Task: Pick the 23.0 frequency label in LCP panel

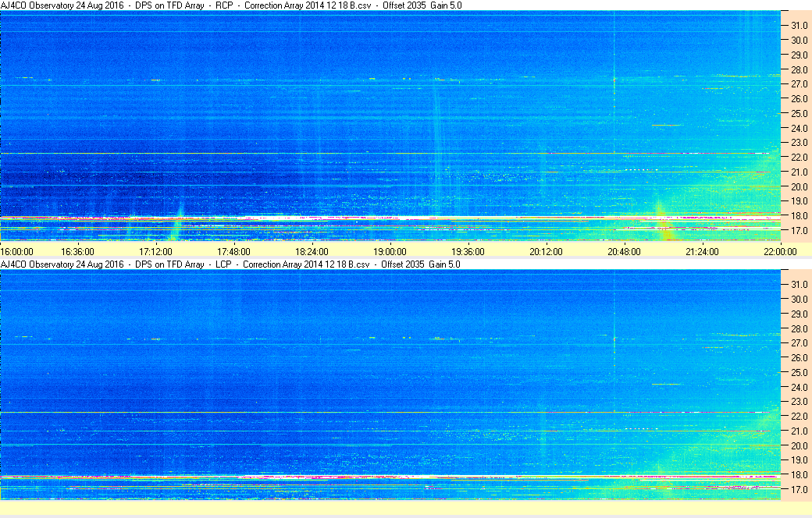Action: tap(799, 402)
